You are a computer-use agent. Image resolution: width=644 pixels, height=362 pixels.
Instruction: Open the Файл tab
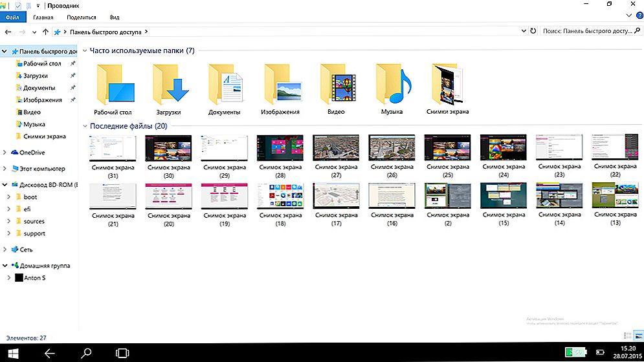[x=13, y=17]
